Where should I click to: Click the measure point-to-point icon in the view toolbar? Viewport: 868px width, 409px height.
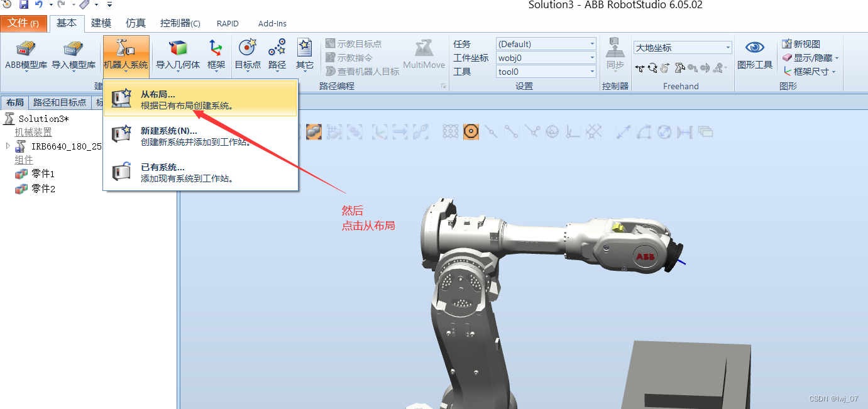tap(623, 131)
